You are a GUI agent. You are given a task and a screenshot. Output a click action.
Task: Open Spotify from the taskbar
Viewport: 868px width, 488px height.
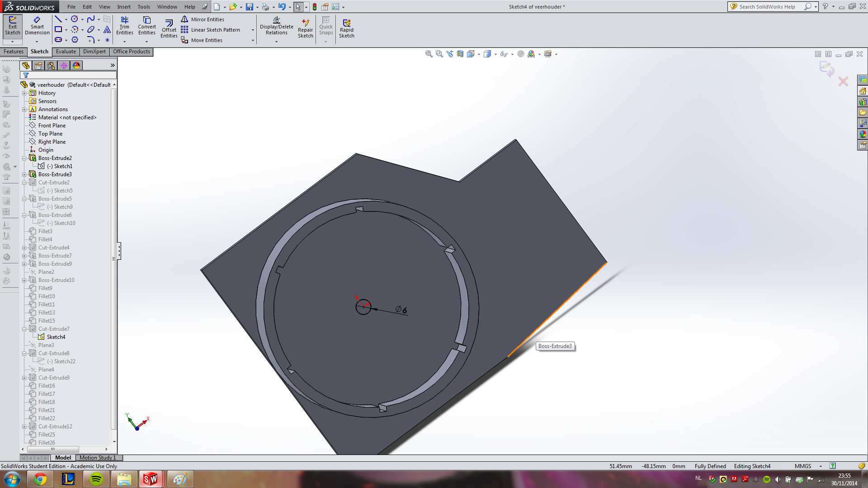tap(96, 479)
